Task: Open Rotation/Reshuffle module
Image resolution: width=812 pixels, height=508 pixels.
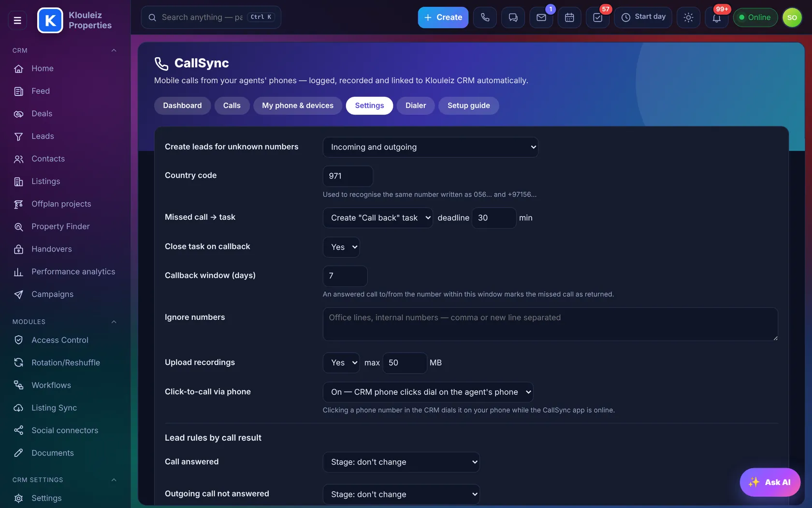Action: pos(65,363)
